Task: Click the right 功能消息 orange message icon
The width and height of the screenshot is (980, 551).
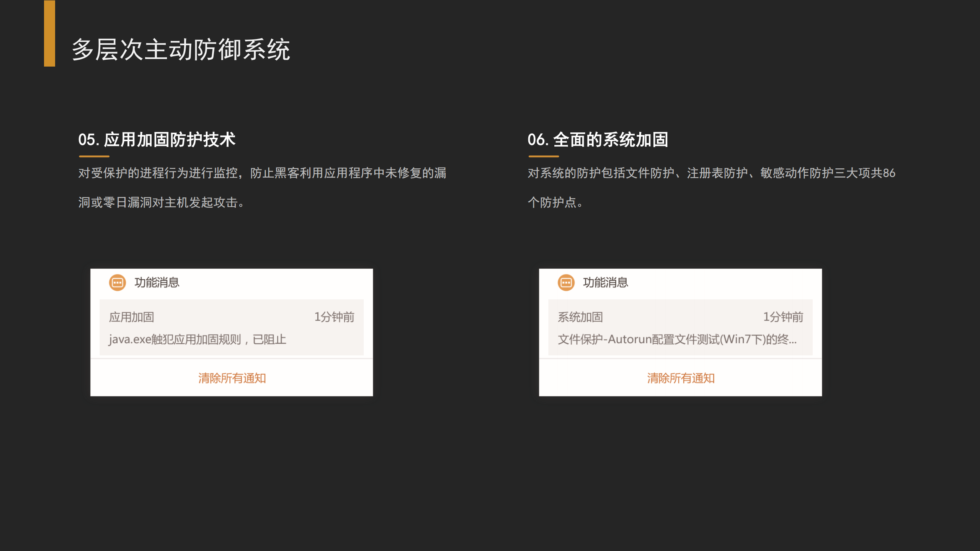Action: point(566,283)
